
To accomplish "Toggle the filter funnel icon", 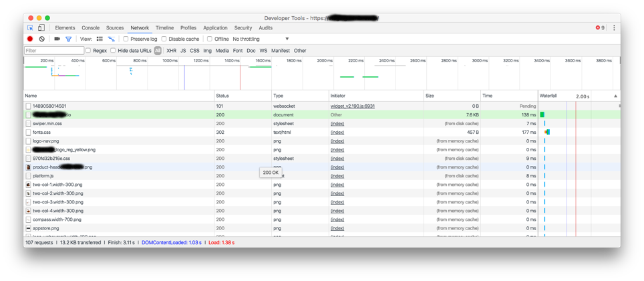I will (x=69, y=39).
